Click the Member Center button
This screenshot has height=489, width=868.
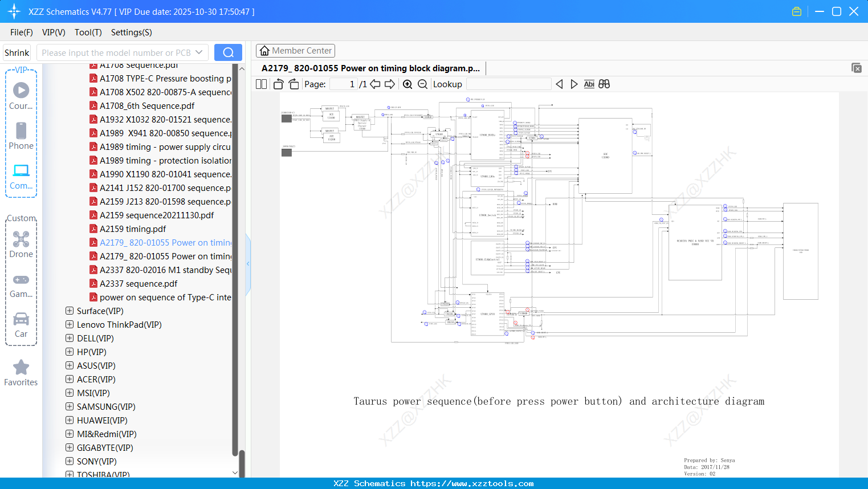[x=295, y=51]
